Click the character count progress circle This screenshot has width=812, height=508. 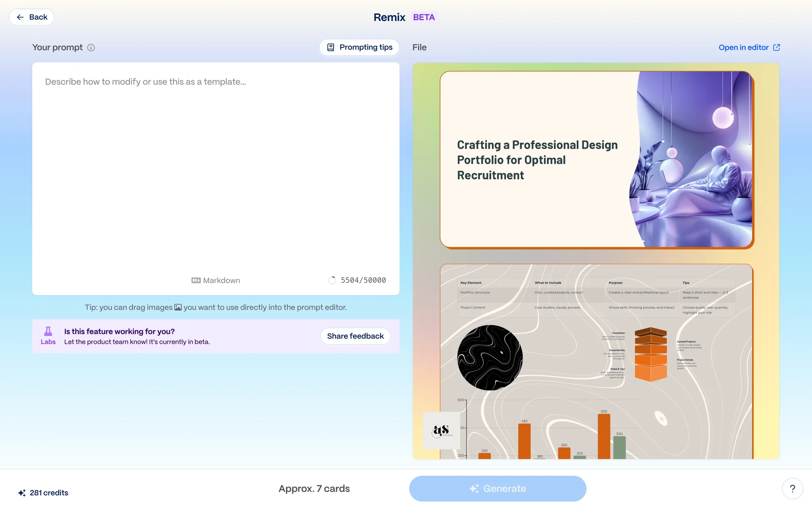[x=332, y=280]
